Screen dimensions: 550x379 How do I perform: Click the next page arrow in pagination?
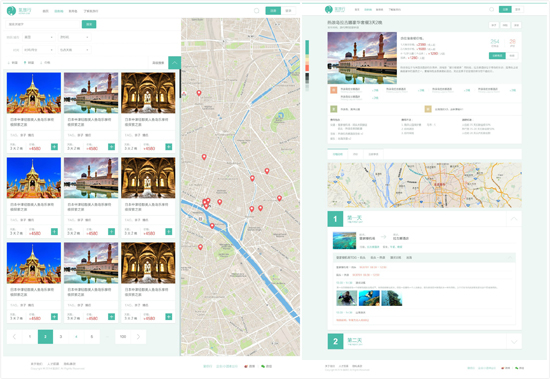138,337
